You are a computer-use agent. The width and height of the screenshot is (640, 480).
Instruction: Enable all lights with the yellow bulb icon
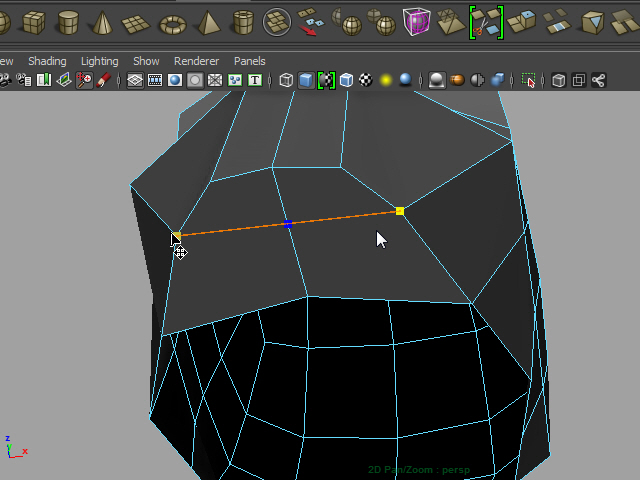point(385,80)
